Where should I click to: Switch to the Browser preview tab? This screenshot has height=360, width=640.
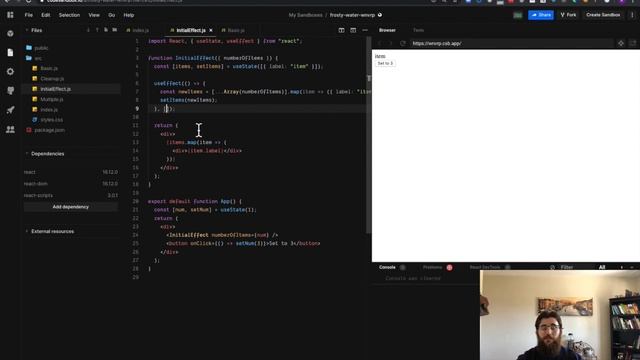click(x=387, y=30)
